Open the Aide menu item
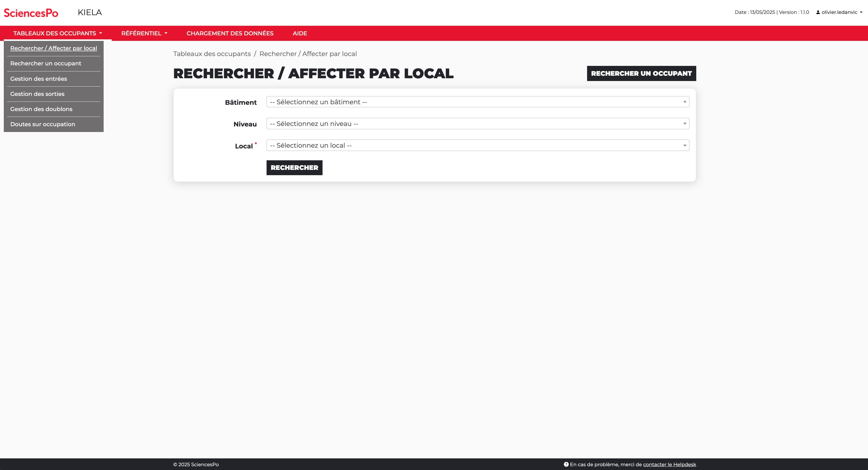 tap(300, 33)
